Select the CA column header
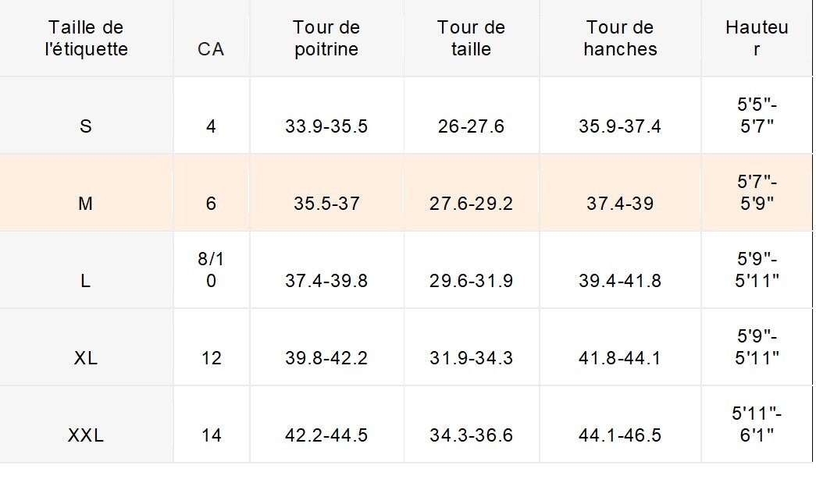The image size is (816, 504). coord(211,49)
